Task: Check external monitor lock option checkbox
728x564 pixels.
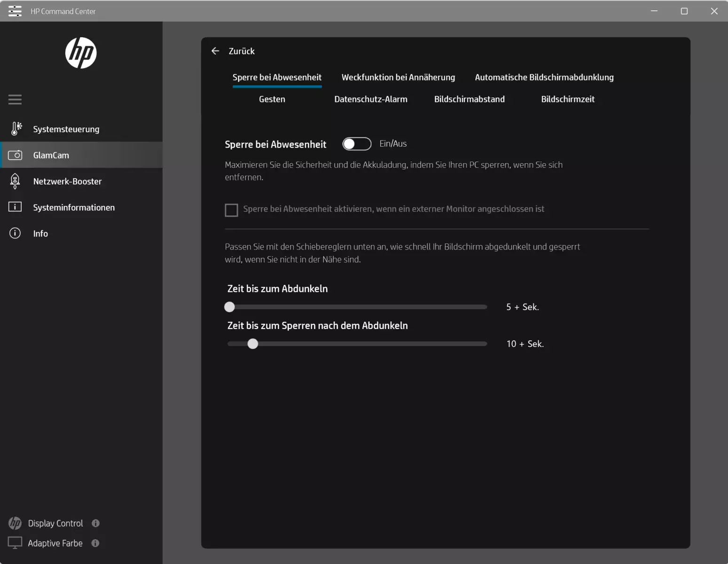Action: coord(231,210)
